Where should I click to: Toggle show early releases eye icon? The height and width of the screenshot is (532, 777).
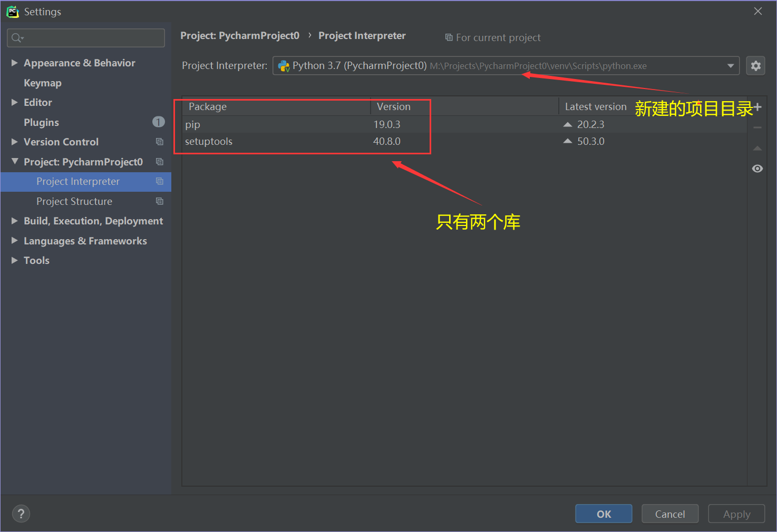(757, 169)
